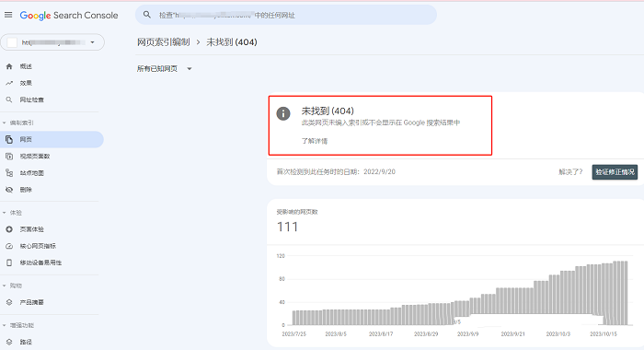This screenshot has width=644, height=350.
Task: Click the 首次检测到此任务时的日期 2022/9/20 text
Action: tap(336, 172)
